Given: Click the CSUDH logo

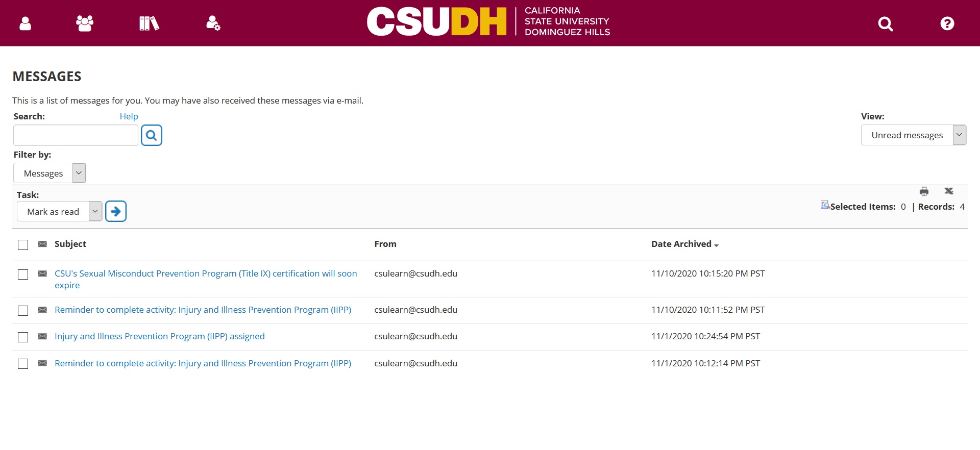Looking at the screenshot, I should (x=488, y=21).
